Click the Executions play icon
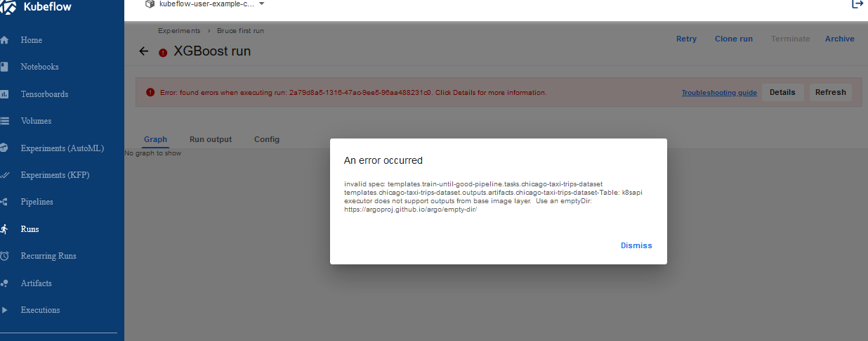This screenshot has width=868, height=341. click(x=4, y=310)
